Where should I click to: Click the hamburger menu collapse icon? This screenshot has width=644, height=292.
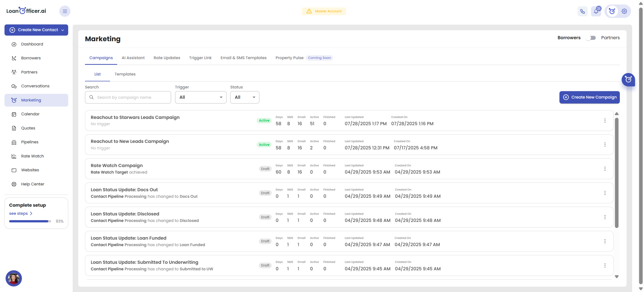pos(65,11)
